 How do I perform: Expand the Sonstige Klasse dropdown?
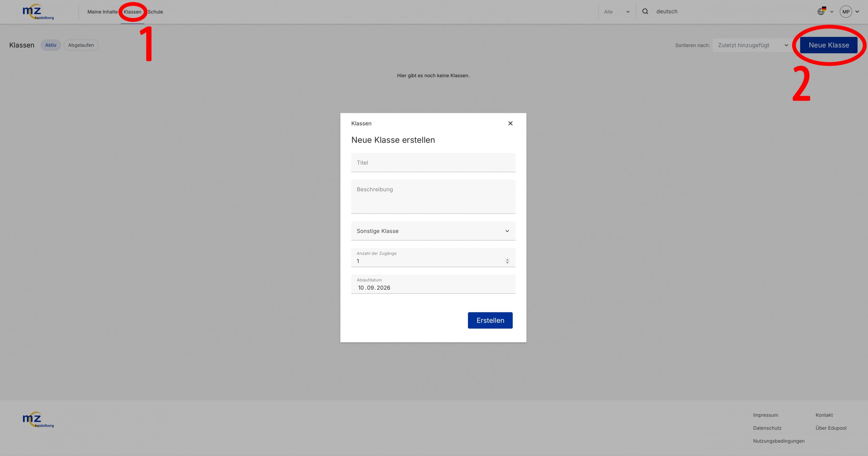point(433,231)
